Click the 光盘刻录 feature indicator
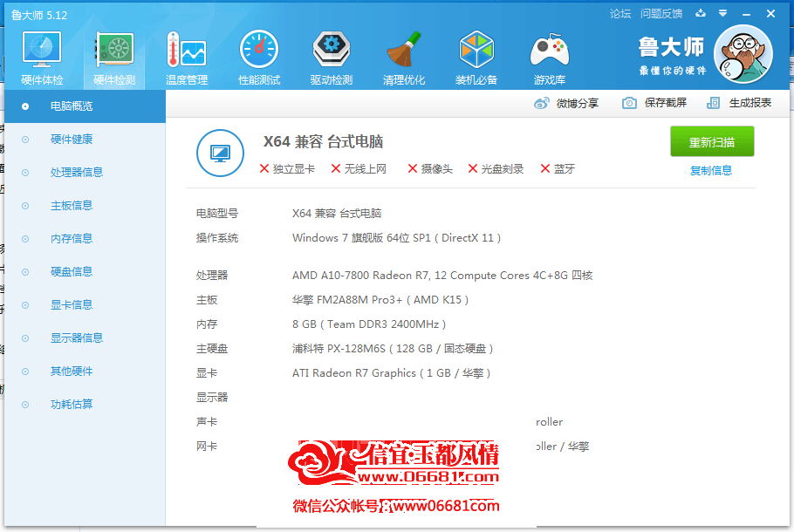 (496, 169)
